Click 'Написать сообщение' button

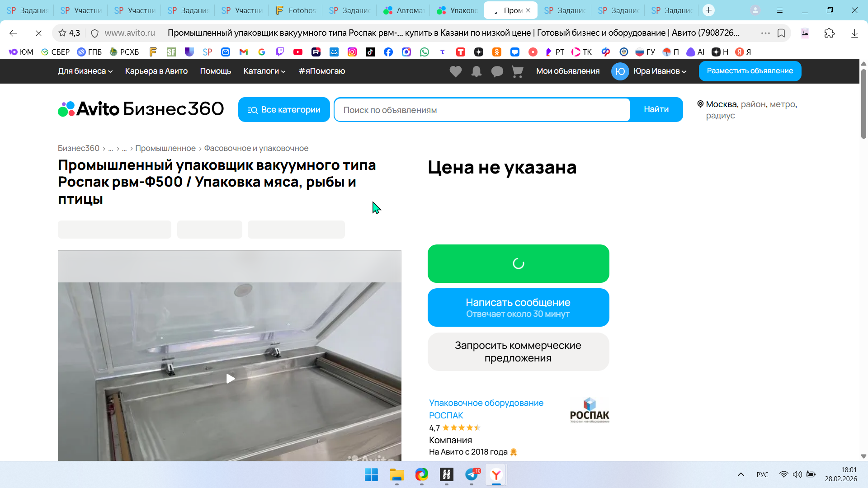click(x=518, y=308)
